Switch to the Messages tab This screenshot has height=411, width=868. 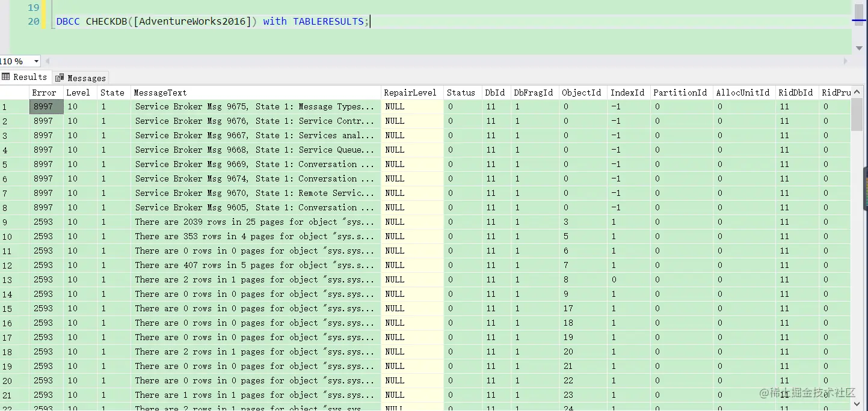tap(81, 78)
